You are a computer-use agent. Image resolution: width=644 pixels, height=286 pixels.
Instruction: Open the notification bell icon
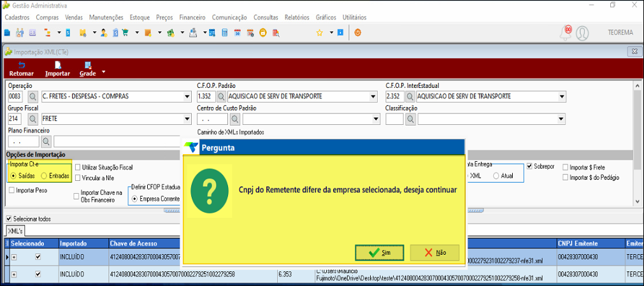pos(566,33)
